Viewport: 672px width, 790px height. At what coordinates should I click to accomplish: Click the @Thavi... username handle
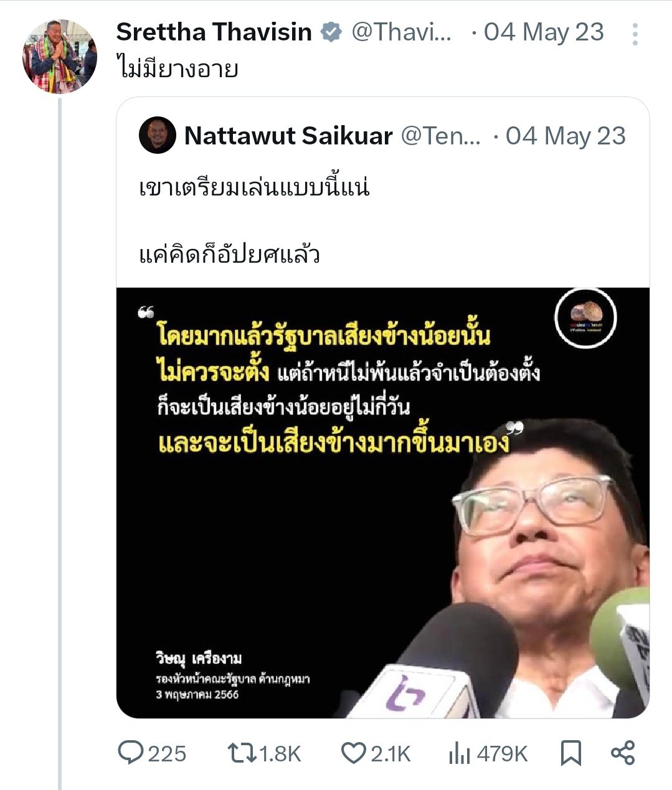(402, 32)
